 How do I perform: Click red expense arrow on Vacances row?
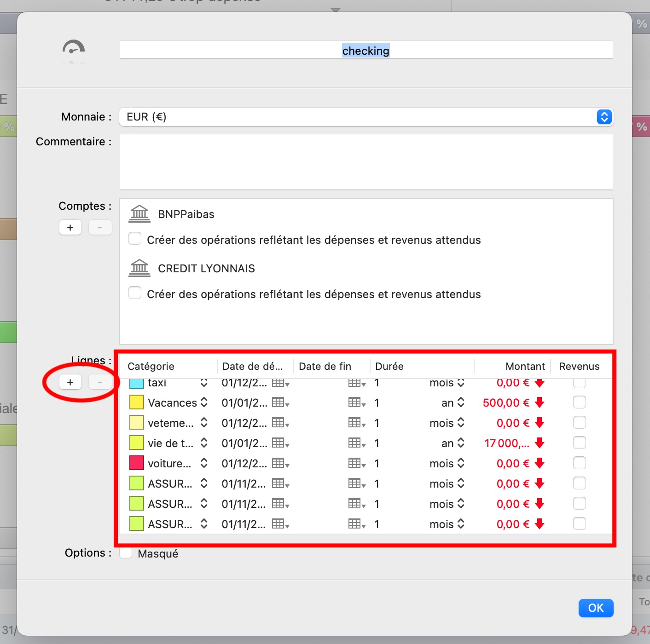[x=540, y=403]
